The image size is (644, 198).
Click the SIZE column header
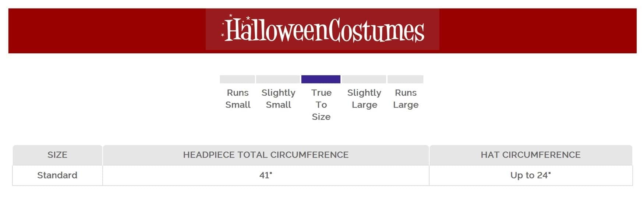(x=57, y=155)
